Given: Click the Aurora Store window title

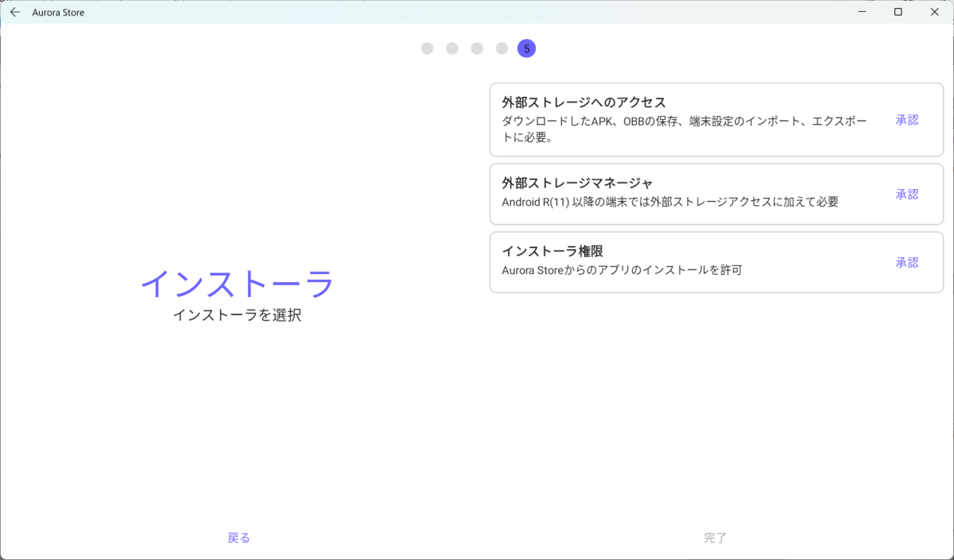Looking at the screenshot, I should pos(58,13).
